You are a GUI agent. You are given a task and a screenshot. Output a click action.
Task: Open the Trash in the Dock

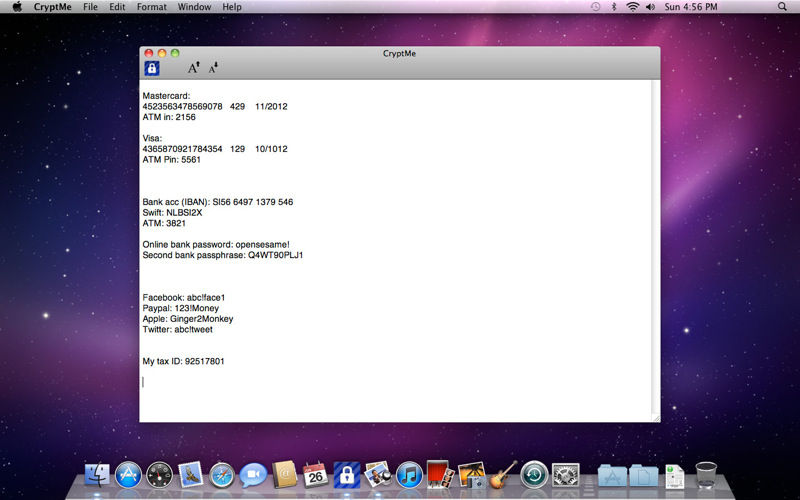[706, 475]
